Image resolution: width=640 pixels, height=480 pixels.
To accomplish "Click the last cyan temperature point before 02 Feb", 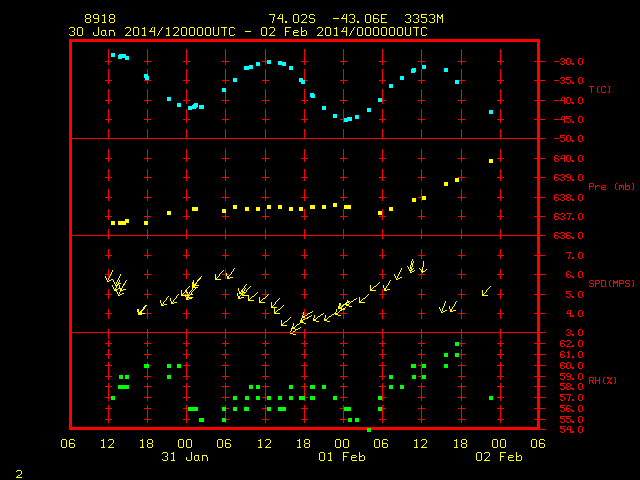I will (x=491, y=112).
